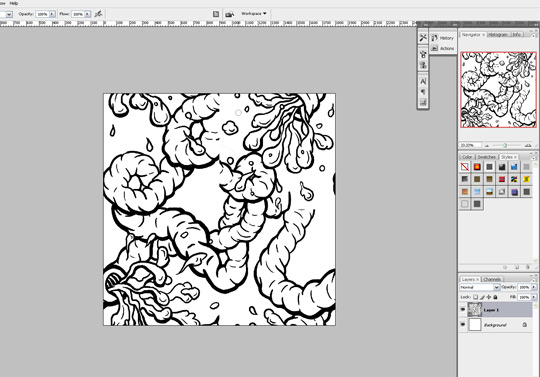Image resolution: width=540 pixels, height=377 pixels.
Task: Launch Bridge from the options bar
Action: coord(229,14)
